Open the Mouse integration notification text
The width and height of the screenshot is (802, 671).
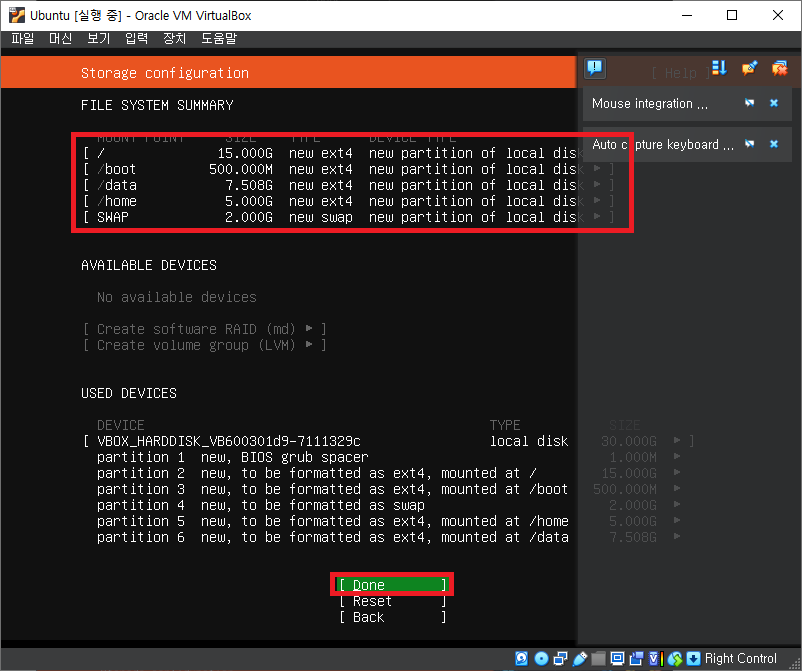(650, 103)
